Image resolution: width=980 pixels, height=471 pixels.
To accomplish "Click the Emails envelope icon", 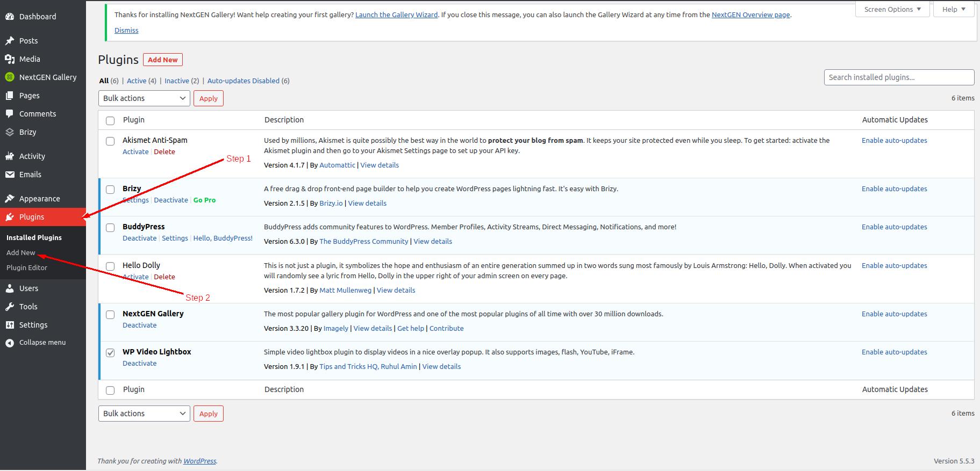I will pos(10,175).
